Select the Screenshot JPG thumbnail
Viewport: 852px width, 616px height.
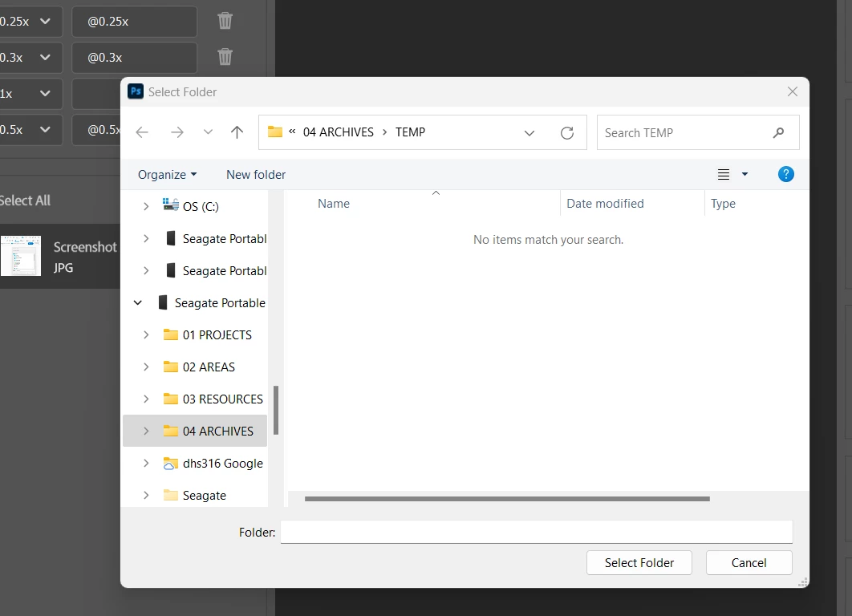(x=21, y=256)
